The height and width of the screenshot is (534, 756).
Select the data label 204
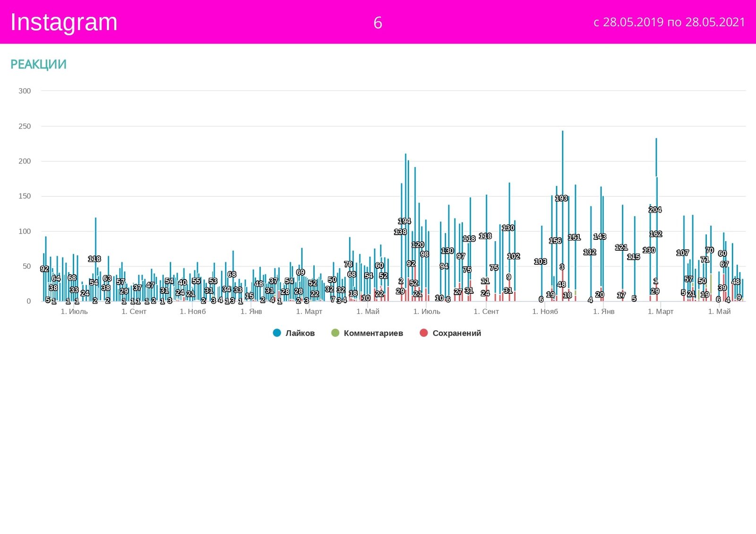pos(655,210)
